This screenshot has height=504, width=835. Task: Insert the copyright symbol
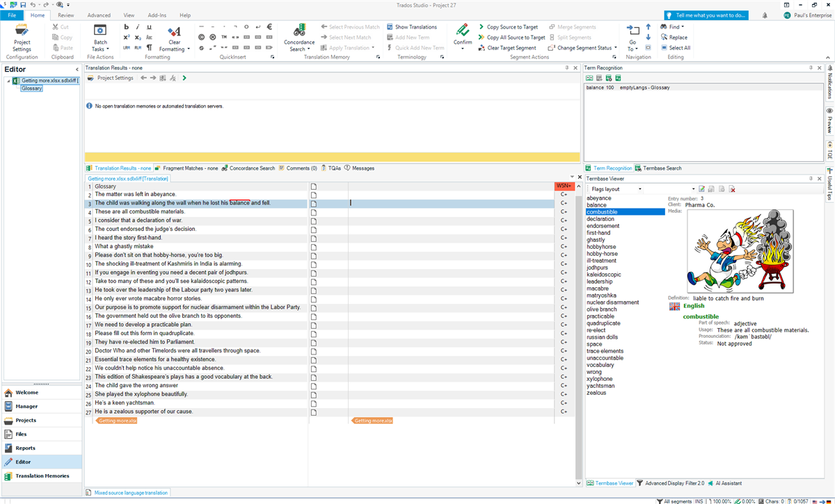pyautogui.click(x=202, y=38)
